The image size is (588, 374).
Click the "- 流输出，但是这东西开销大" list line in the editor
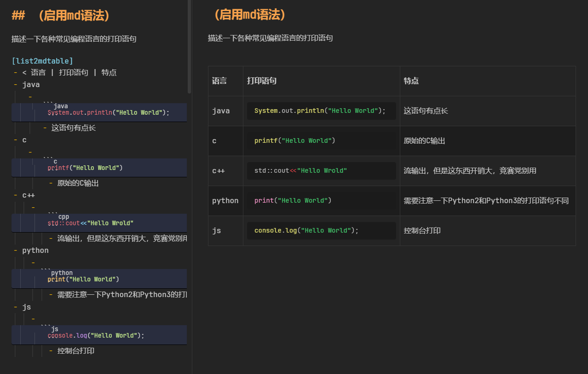click(x=117, y=238)
